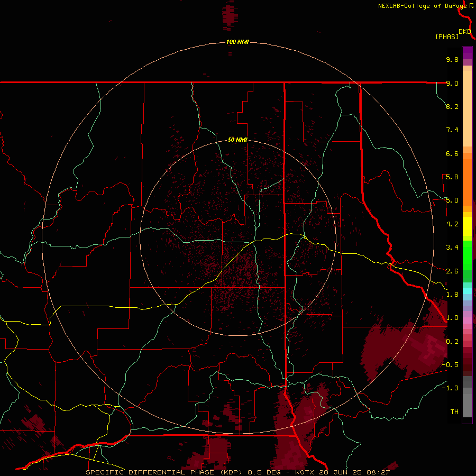Click the 50 NMI range ring label
Image resolution: width=476 pixels, height=476 pixels.
click(237, 140)
